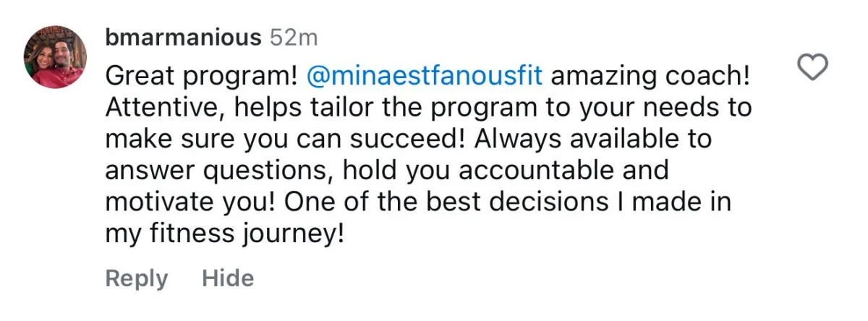868x321 pixels.
Task: Click the bmarmanious username
Action: click(182, 37)
